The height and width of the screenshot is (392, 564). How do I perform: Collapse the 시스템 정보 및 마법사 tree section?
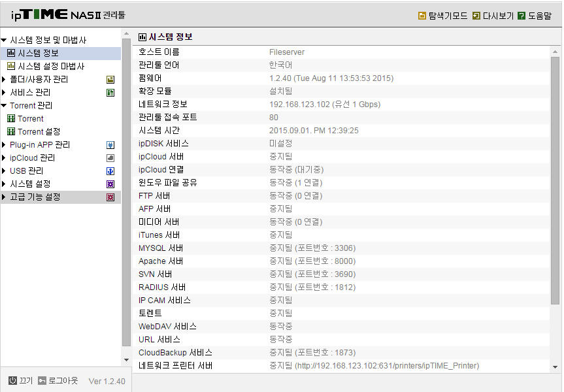click(4, 40)
